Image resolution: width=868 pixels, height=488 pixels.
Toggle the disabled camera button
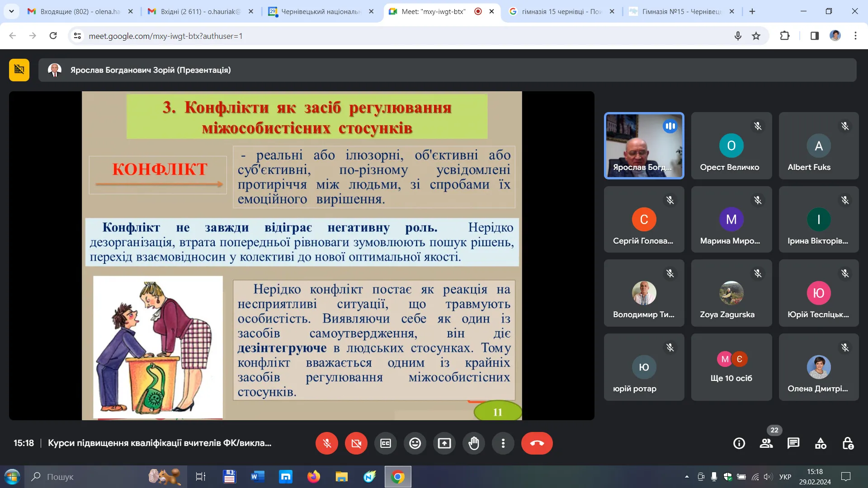[x=356, y=443]
